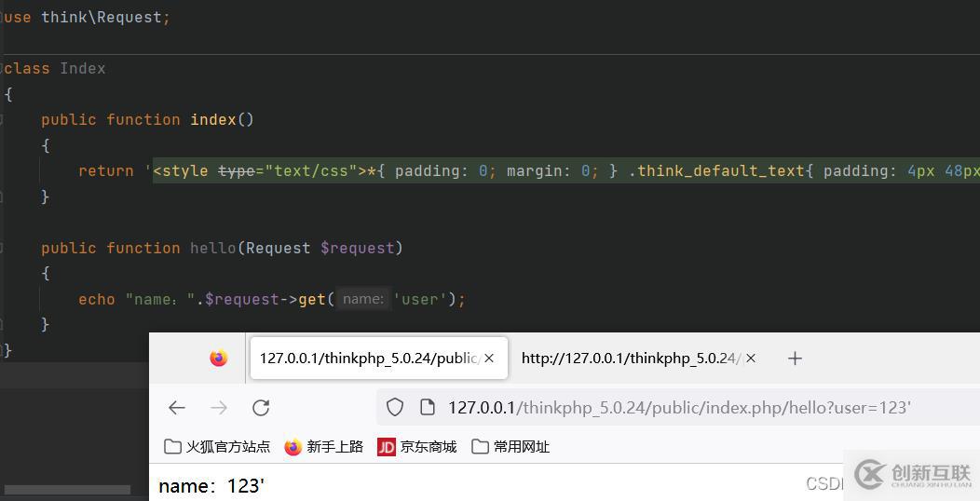Open the 京东商城 bookmark
Screen dimensions: 980x501
pyautogui.click(x=417, y=447)
